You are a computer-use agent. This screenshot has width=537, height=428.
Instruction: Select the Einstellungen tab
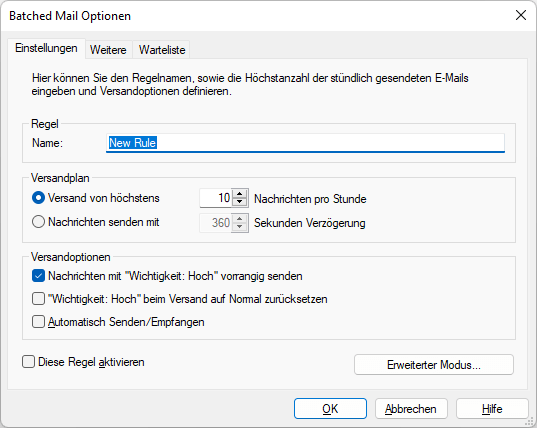[x=46, y=48]
